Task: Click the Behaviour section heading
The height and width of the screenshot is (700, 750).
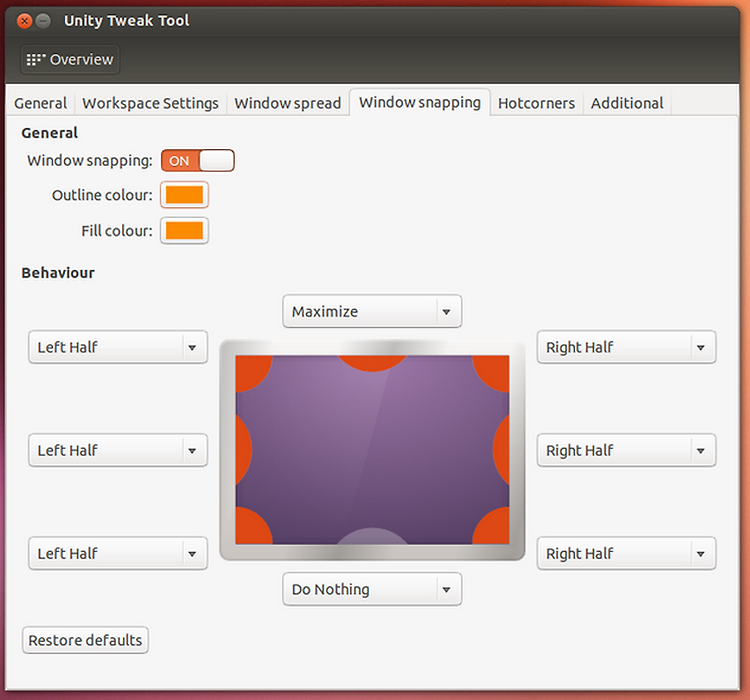Action: click(x=58, y=273)
